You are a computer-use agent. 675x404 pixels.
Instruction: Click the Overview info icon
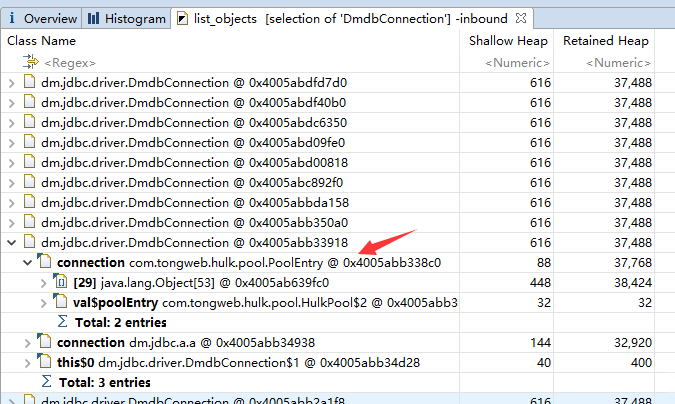click(x=12, y=18)
